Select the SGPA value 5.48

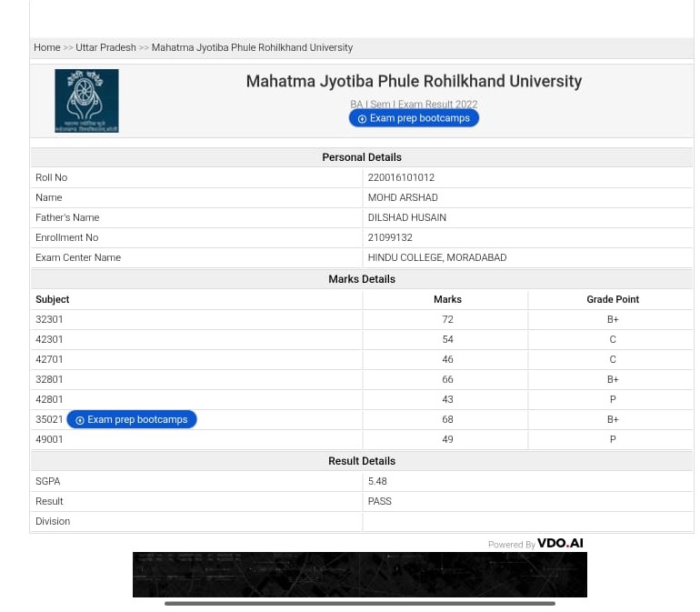pos(377,482)
